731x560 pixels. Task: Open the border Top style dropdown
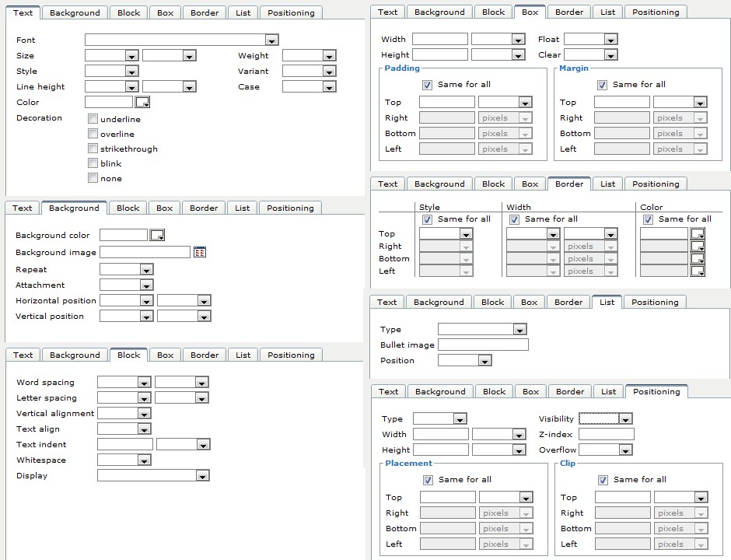[446, 233]
